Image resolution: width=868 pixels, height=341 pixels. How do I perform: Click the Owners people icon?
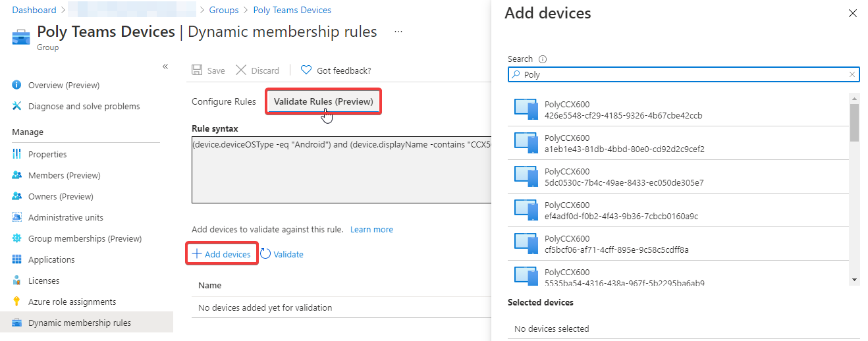[x=16, y=196]
